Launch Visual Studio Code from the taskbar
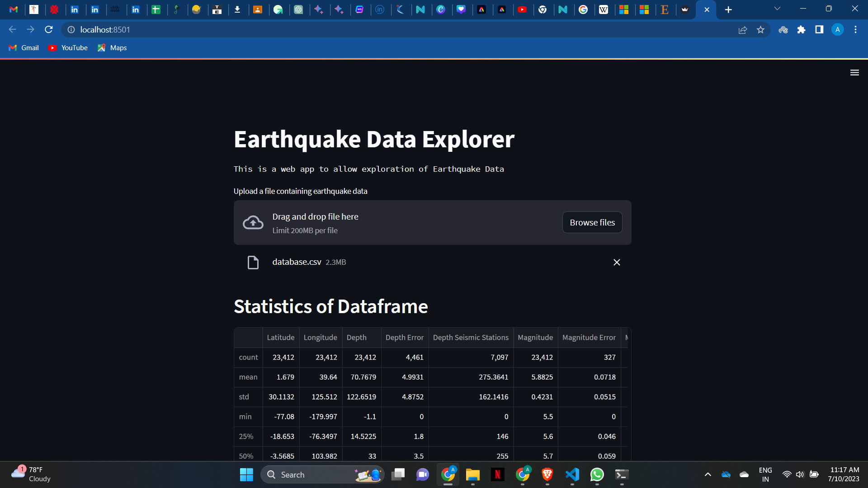 [572, 475]
